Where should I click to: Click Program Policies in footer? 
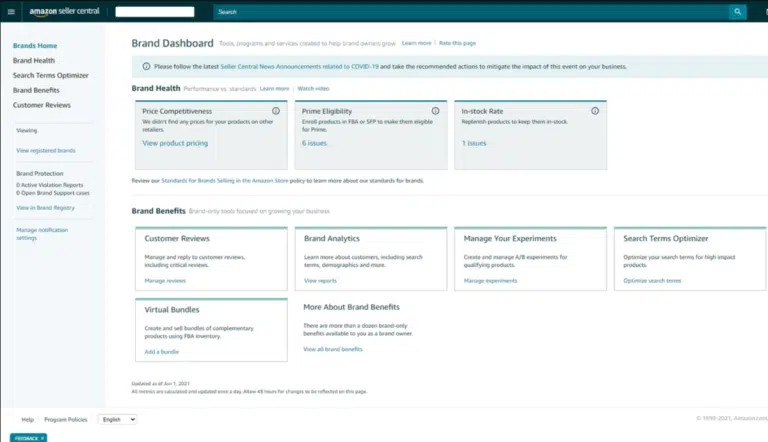66,419
